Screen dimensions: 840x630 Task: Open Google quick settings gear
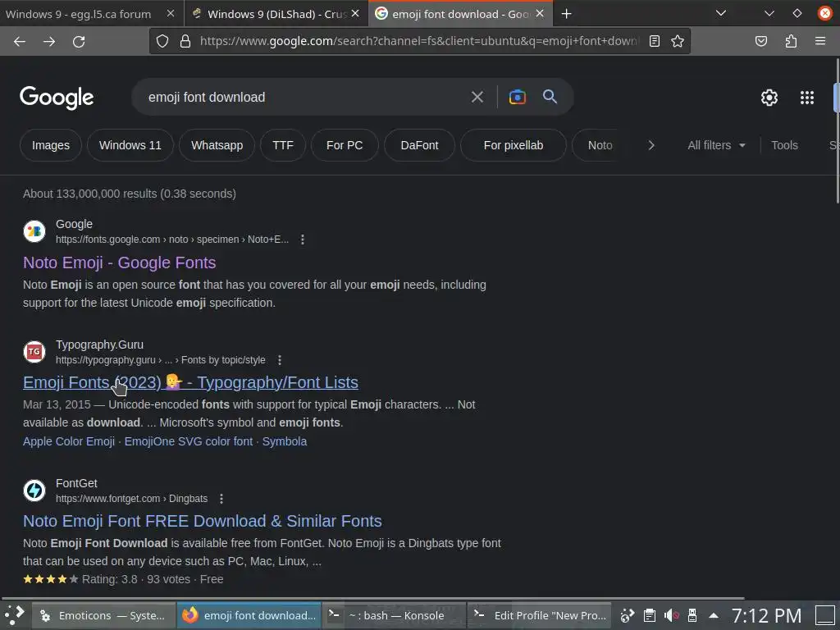tap(769, 98)
